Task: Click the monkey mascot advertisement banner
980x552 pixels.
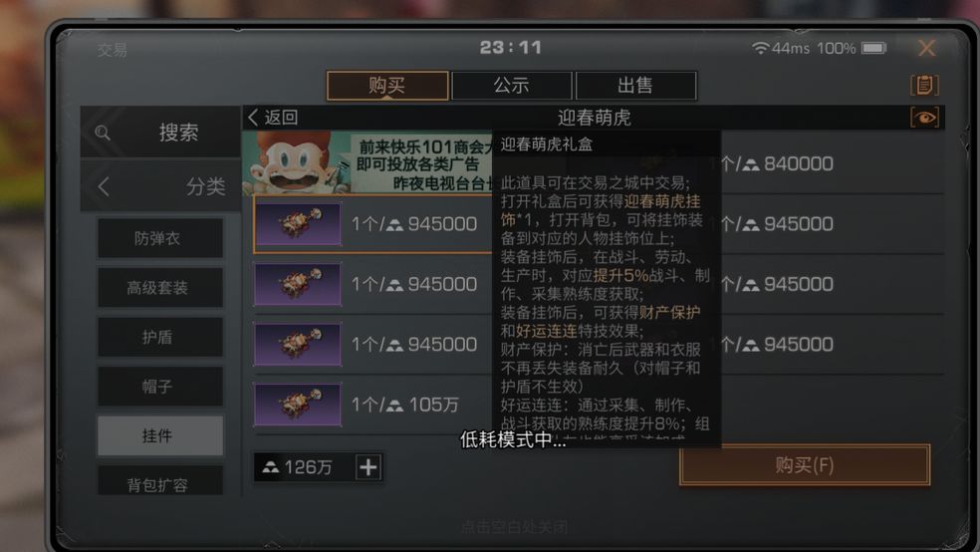Action: [367, 162]
